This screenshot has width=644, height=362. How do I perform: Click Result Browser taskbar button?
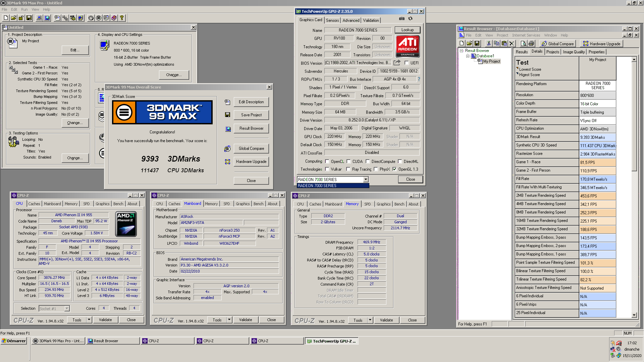(113, 341)
